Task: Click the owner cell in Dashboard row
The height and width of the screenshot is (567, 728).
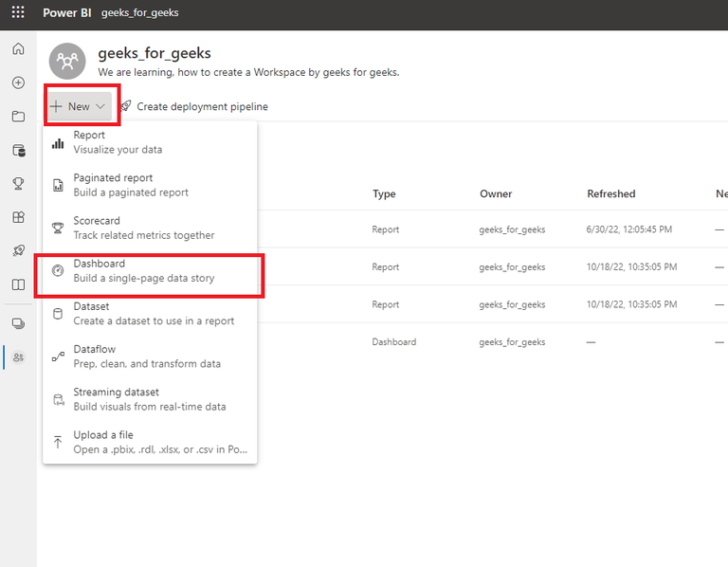Action: [x=512, y=341]
